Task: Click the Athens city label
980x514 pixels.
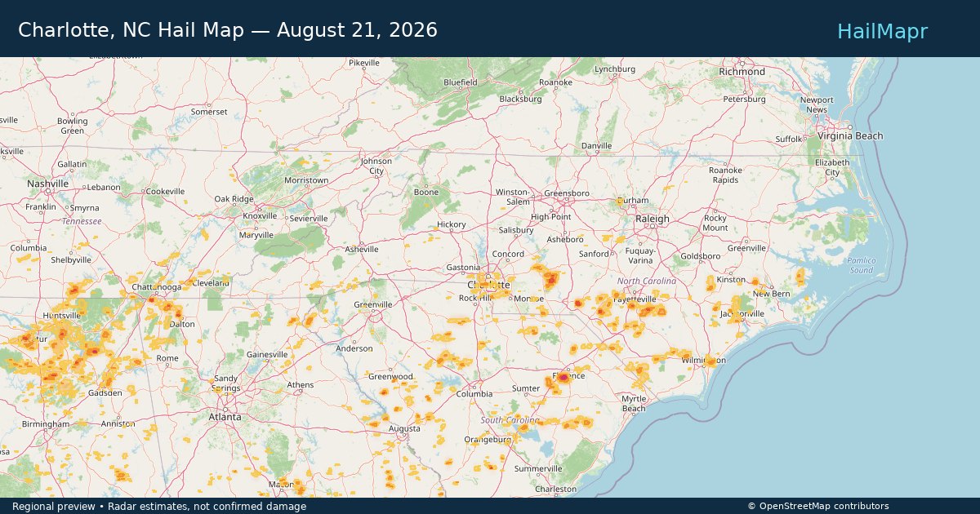Action: coord(300,384)
